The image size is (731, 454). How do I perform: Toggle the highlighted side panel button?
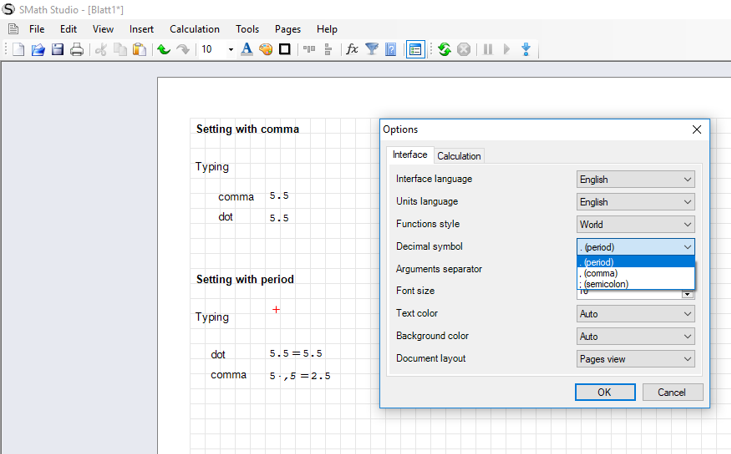(x=415, y=49)
